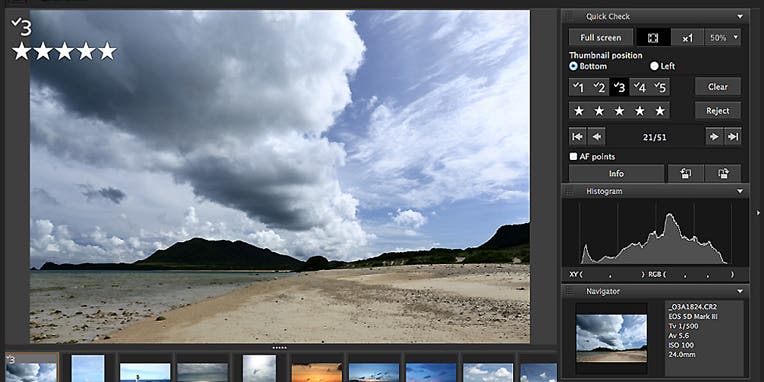The width and height of the screenshot is (764, 382).
Task: Jump to the first image
Action: coord(577,137)
